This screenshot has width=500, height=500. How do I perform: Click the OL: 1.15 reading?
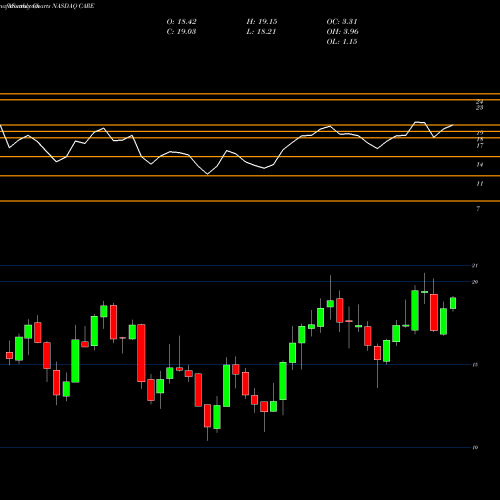(342, 42)
